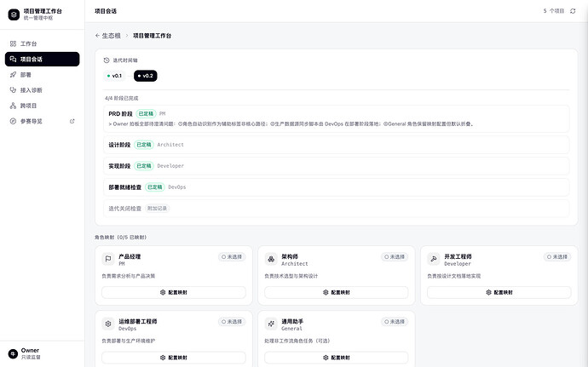Image resolution: width=588 pixels, height=367 pixels.
Task: Click the refresh icon in top bar
Action: (573, 11)
